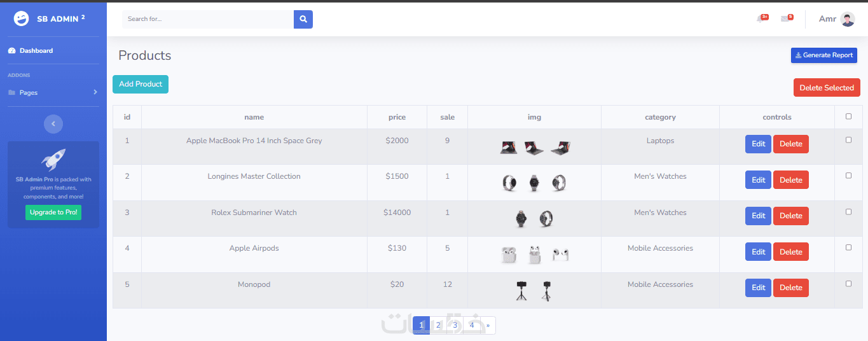Click the sale column header
The height and width of the screenshot is (341, 868).
448,117
